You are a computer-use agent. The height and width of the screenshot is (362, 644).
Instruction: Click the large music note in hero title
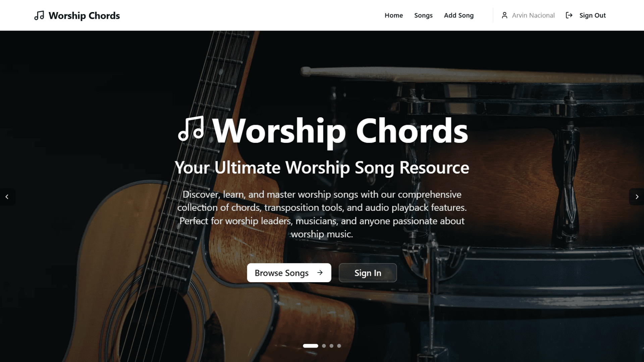(191, 129)
